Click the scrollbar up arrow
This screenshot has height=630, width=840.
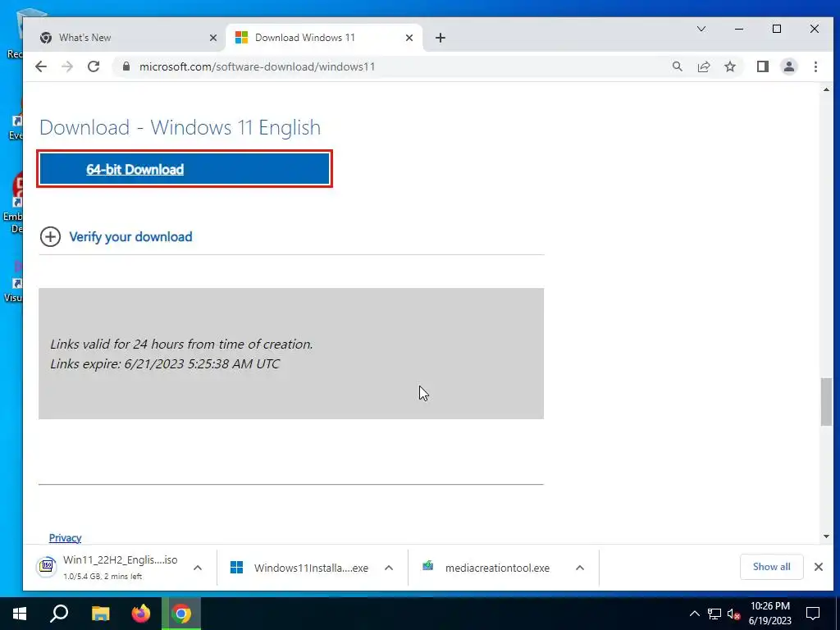coord(827,89)
